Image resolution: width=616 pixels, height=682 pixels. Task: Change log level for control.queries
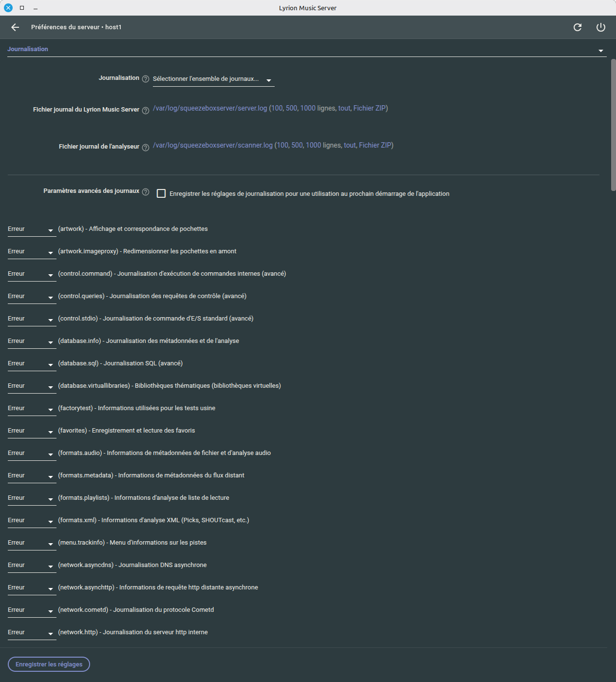(x=32, y=297)
